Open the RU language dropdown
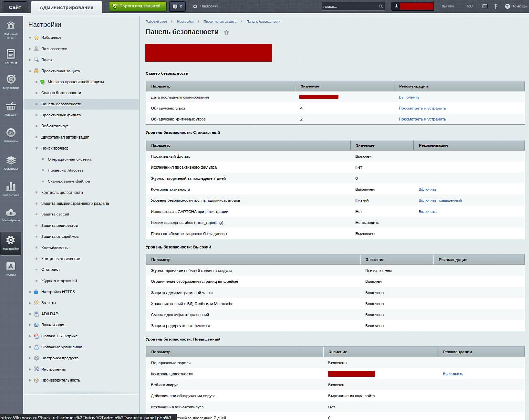 coord(471,6)
